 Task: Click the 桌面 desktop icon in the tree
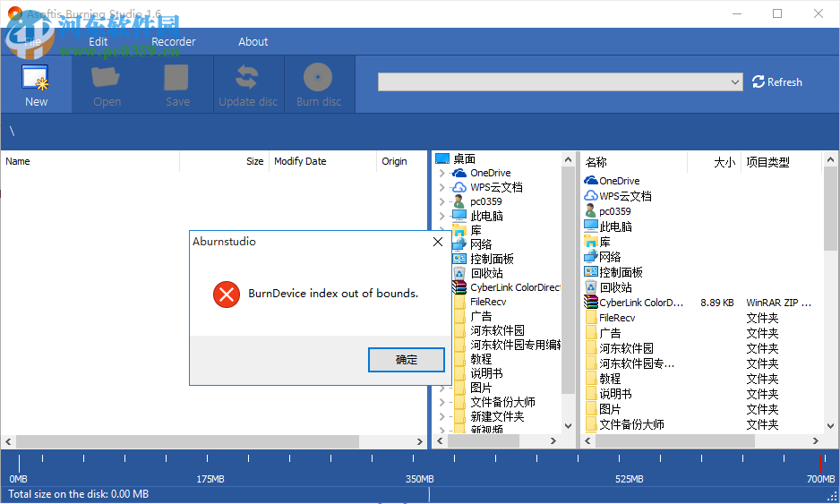(x=442, y=158)
